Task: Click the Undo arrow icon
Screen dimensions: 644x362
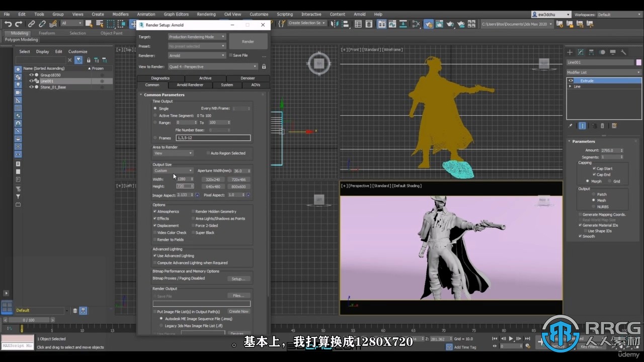Action: tap(8, 24)
